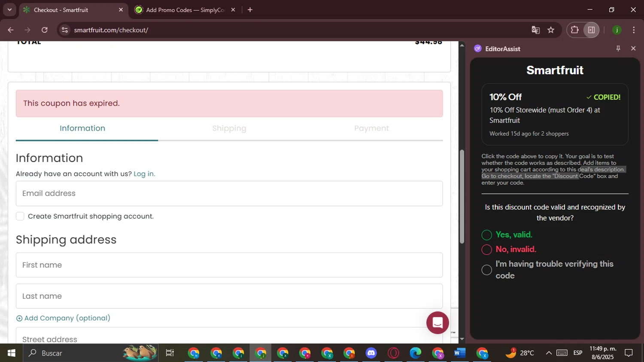Image resolution: width=644 pixels, height=362 pixels.
Task: Close the Add Promo Codes tab
Action: pos(233,10)
